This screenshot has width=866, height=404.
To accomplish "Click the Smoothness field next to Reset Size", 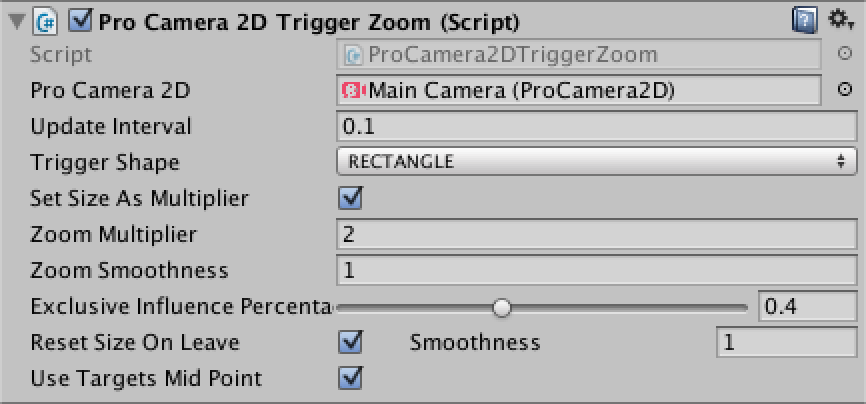I will 787,343.
